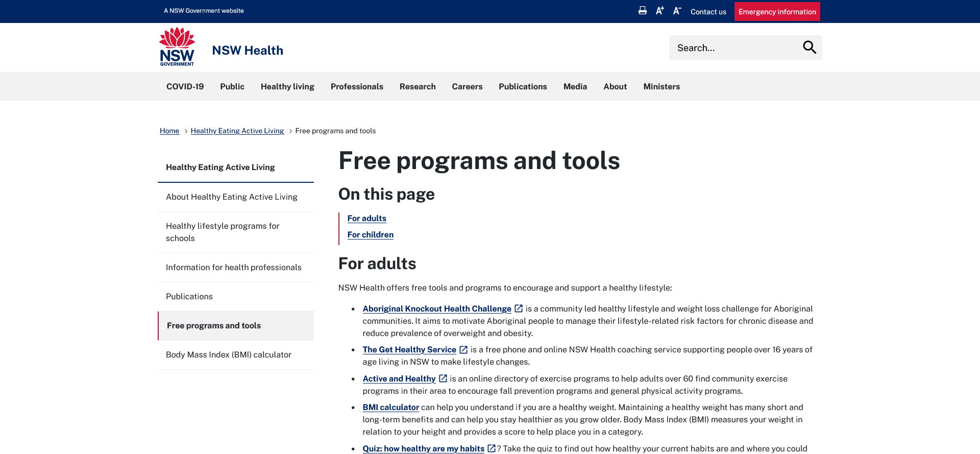Select COVID-19 in the navigation bar
980x454 pixels.
tap(185, 87)
